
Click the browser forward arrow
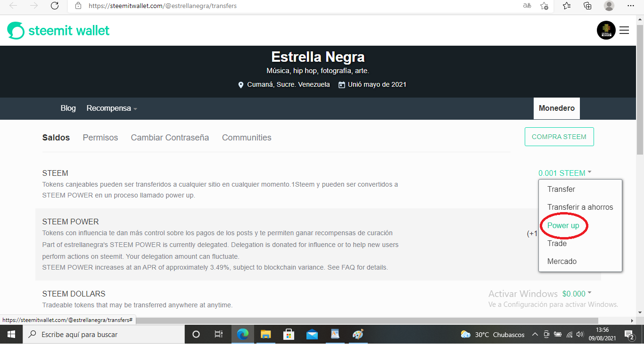[x=34, y=6]
